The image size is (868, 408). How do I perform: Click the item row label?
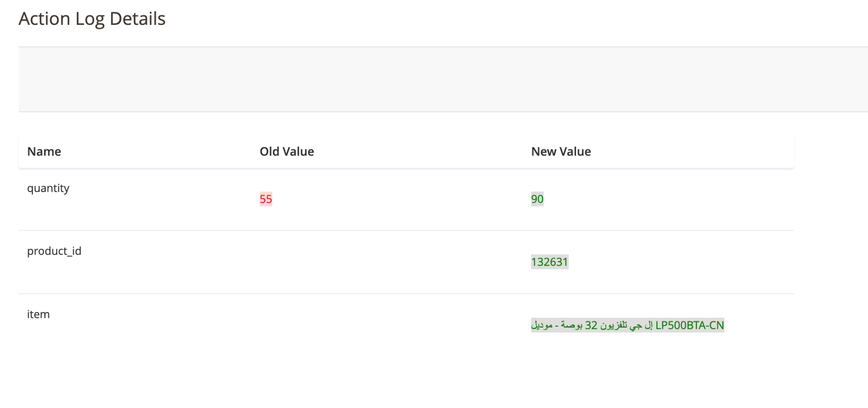click(38, 314)
